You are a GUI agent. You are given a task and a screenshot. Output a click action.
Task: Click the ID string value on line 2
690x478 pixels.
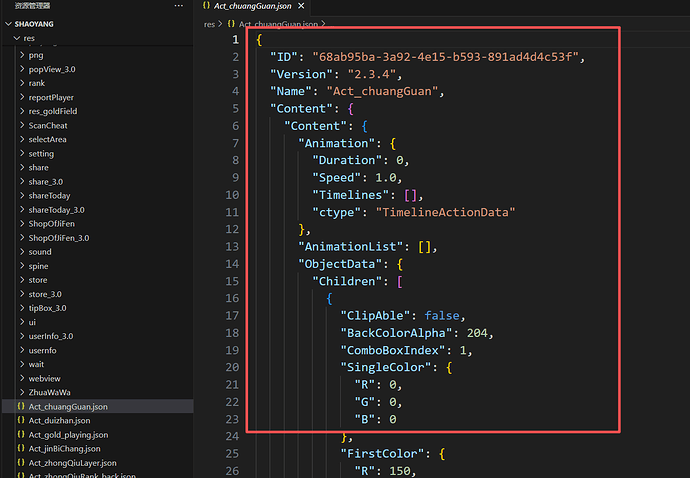click(x=445, y=57)
